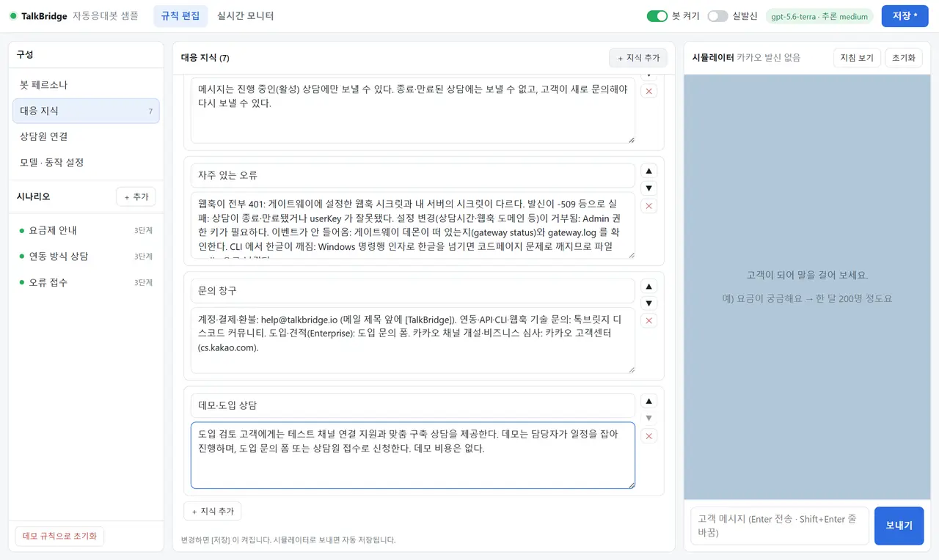Open 모델 · 동작 설정 section
Screen dimensions: 939x560
coord(86,162)
